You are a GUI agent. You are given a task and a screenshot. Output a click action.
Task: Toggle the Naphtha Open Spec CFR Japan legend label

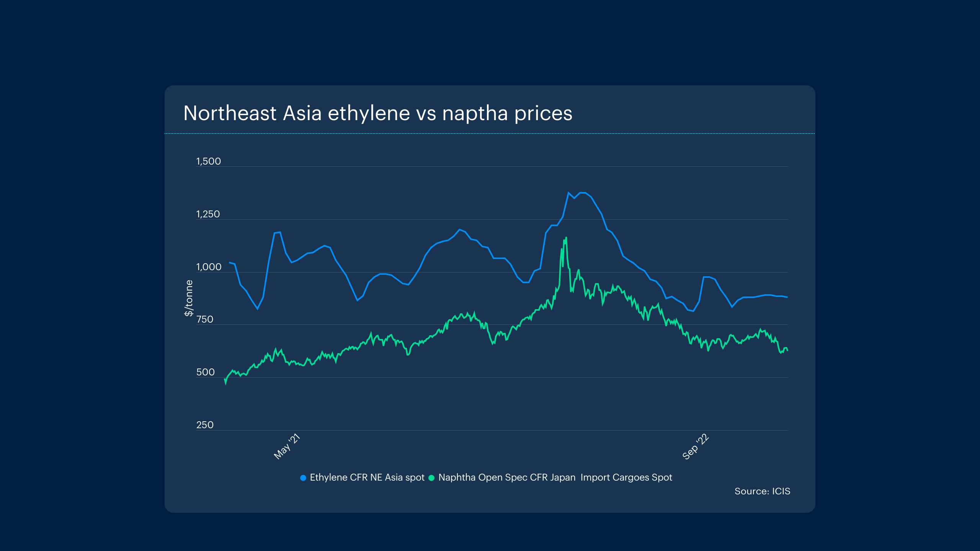click(555, 478)
